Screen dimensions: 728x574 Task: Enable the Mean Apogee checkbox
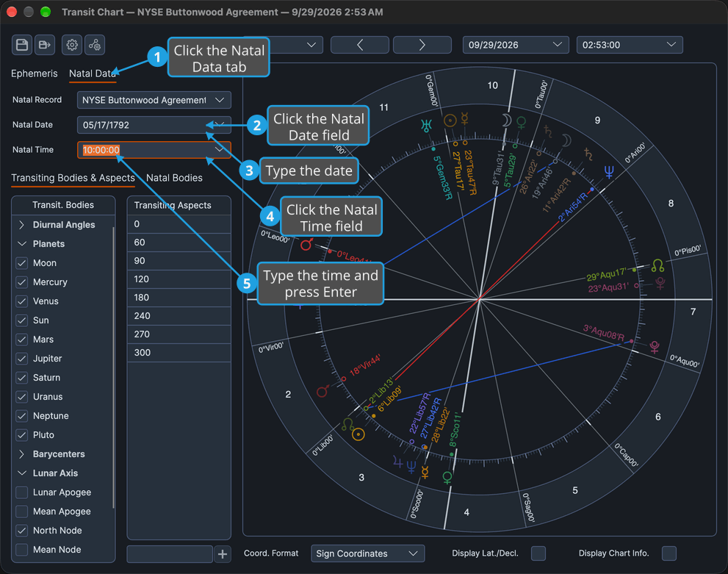click(x=22, y=512)
